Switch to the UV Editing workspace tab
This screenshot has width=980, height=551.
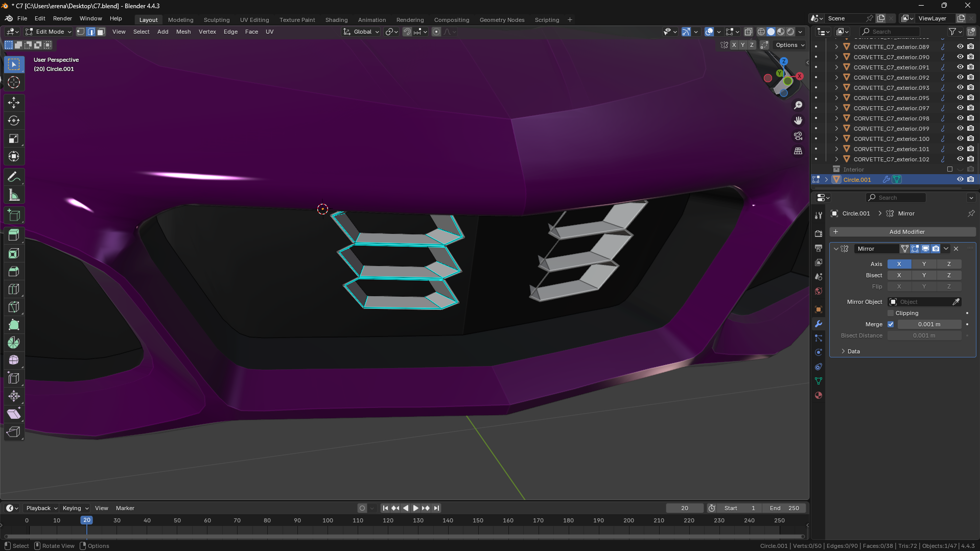click(254, 20)
